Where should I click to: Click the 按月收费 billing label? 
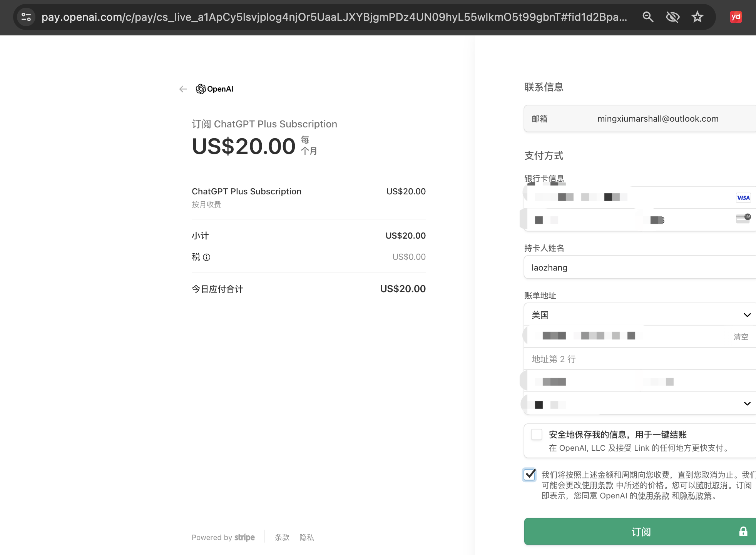pyautogui.click(x=206, y=204)
